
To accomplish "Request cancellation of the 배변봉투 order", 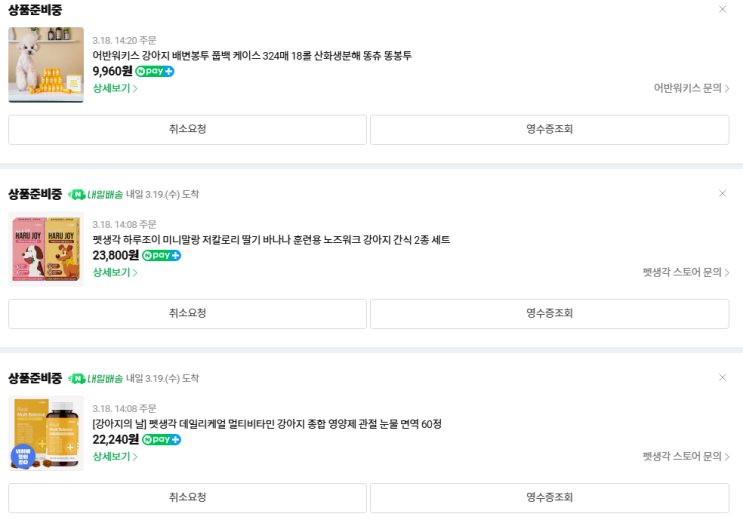I will [188, 129].
